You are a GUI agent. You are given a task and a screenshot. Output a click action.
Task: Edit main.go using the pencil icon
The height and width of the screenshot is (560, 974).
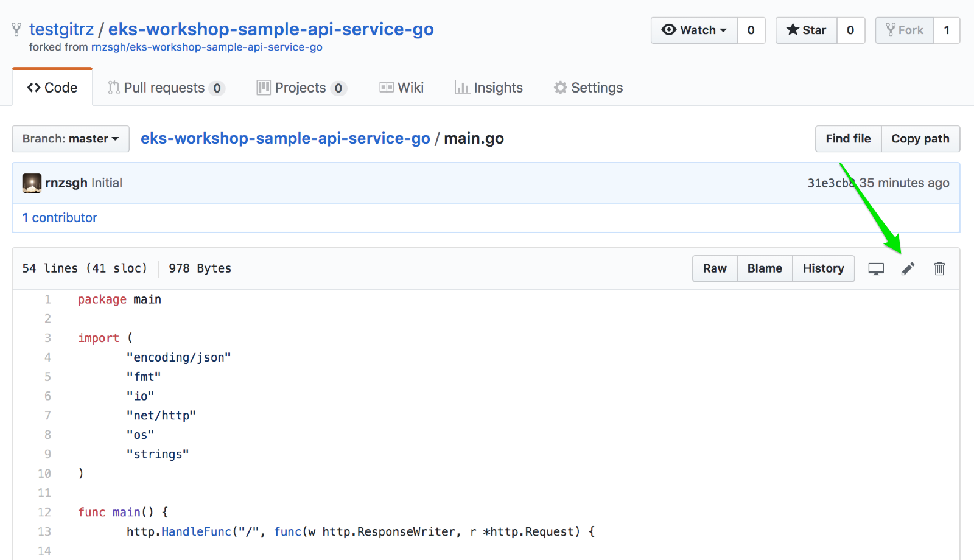pyautogui.click(x=908, y=268)
